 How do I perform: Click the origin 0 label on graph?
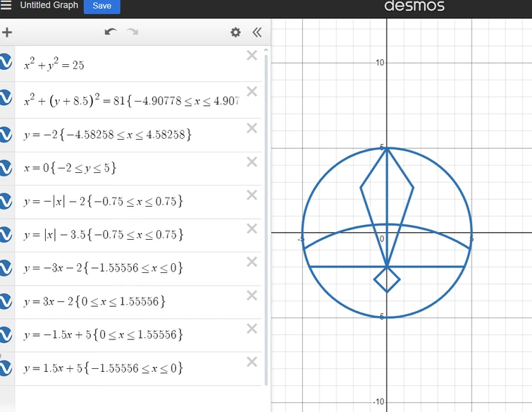382,238
